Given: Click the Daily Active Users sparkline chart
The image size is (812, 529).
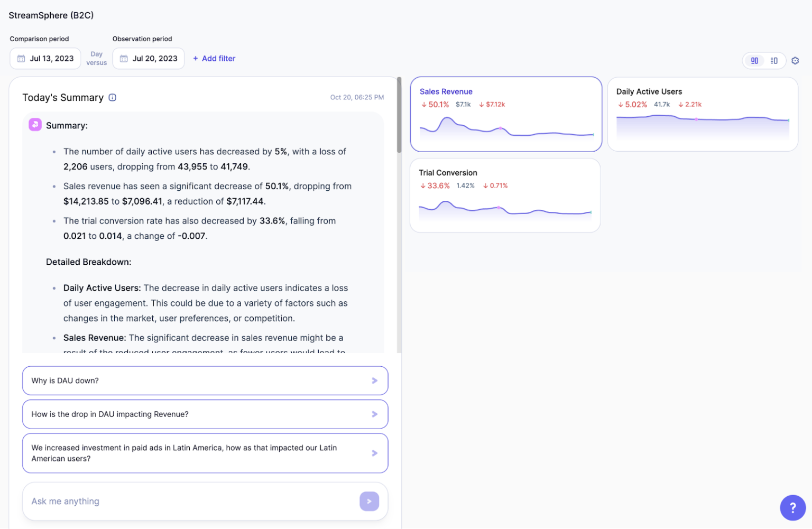Looking at the screenshot, I should pos(703,127).
